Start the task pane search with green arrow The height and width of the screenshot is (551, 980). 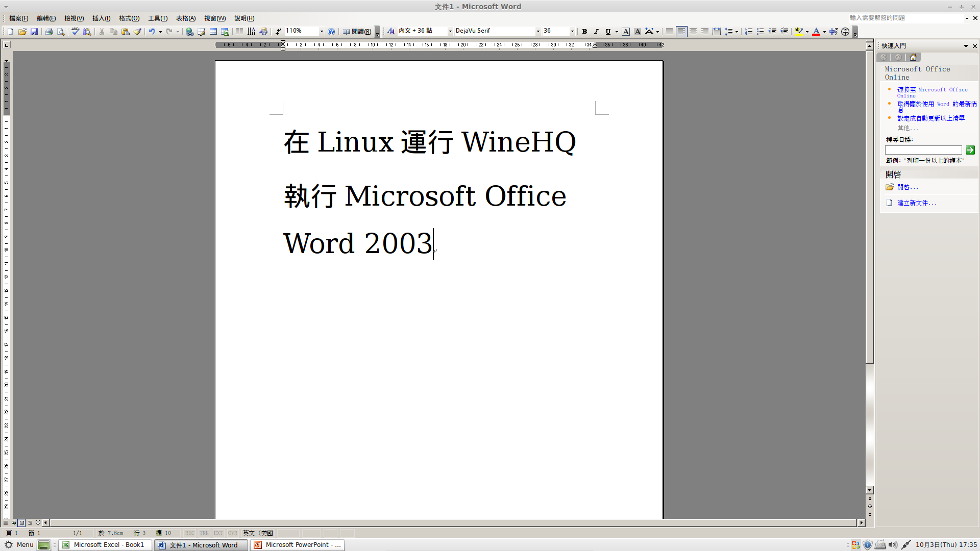[x=970, y=150]
